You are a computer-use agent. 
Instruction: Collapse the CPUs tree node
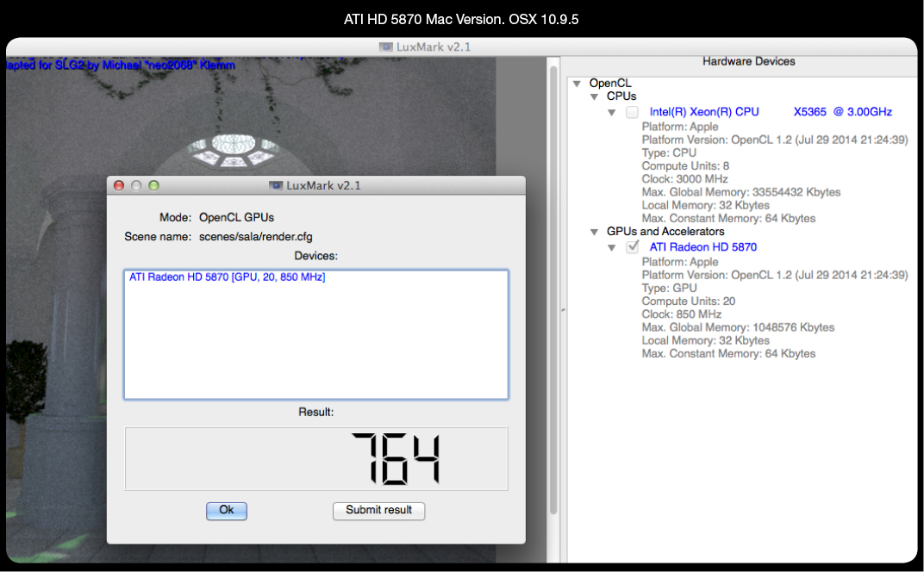pyautogui.click(x=594, y=96)
